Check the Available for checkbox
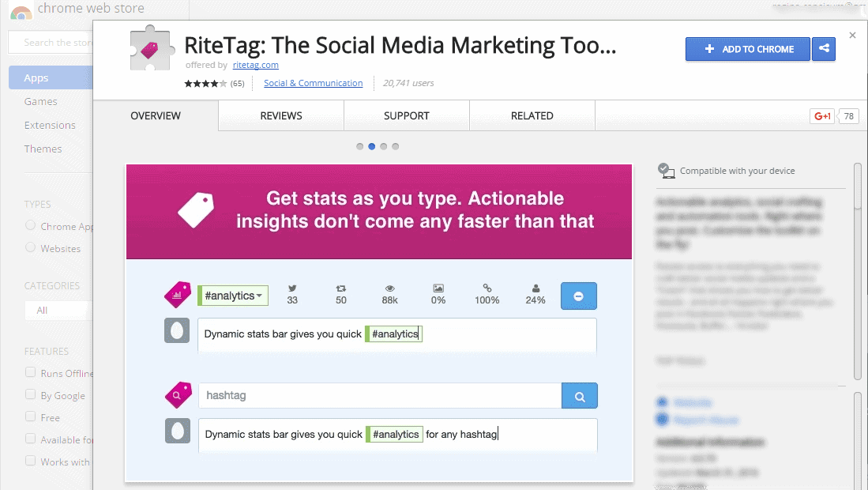Screen dimensions: 868x490 point(31,439)
